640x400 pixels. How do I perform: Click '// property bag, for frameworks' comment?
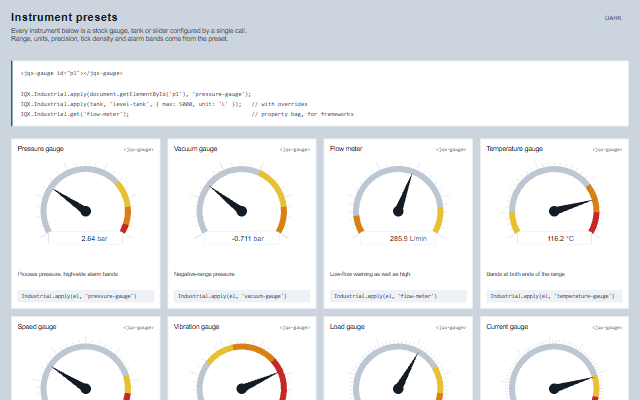pos(302,114)
